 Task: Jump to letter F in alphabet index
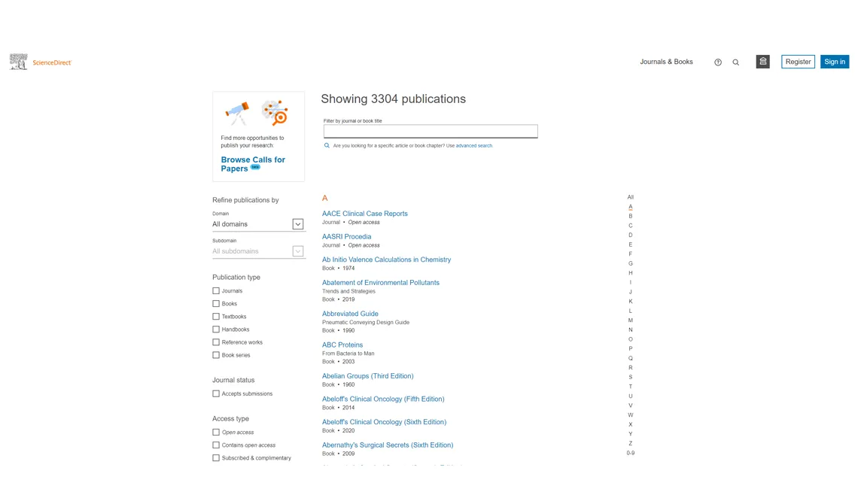click(631, 254)
